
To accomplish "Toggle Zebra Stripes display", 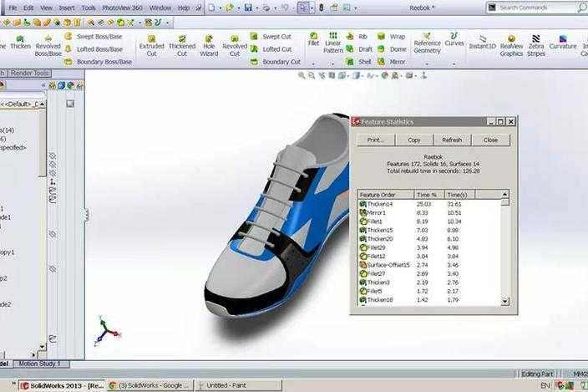I will coord(536,46).
